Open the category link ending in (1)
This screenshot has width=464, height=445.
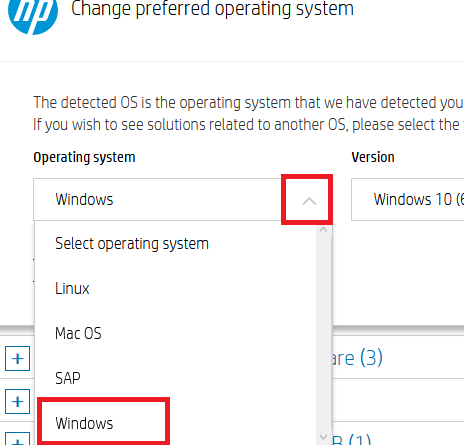click(352, 439)
